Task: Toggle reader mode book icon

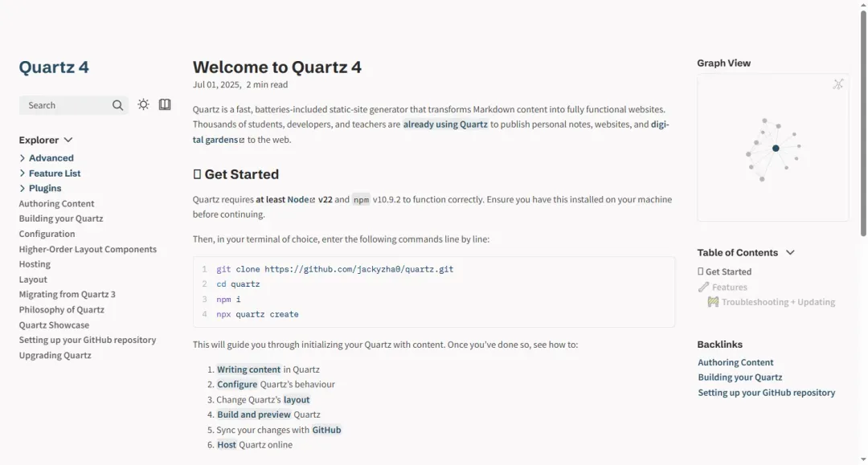Action: [x=165, y=104]
